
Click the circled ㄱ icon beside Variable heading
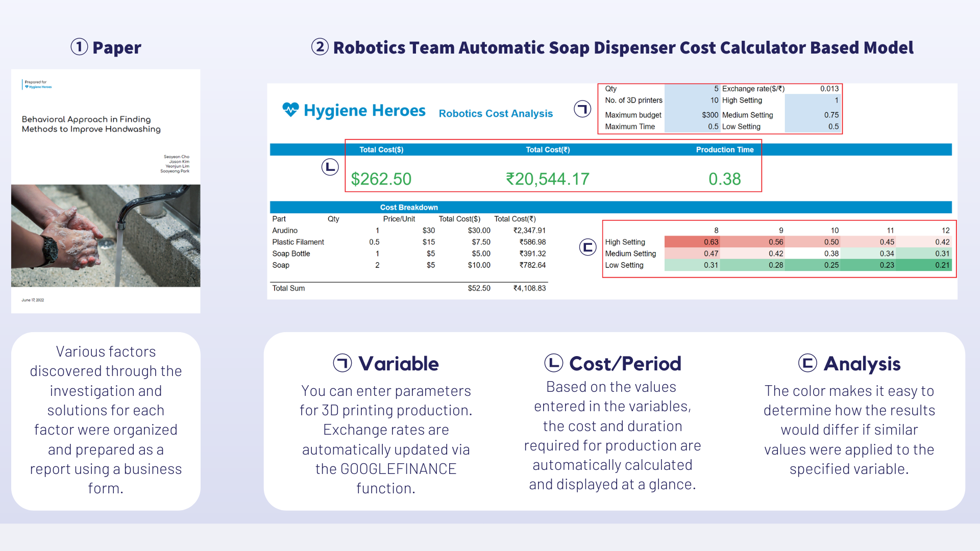[342, 363]
